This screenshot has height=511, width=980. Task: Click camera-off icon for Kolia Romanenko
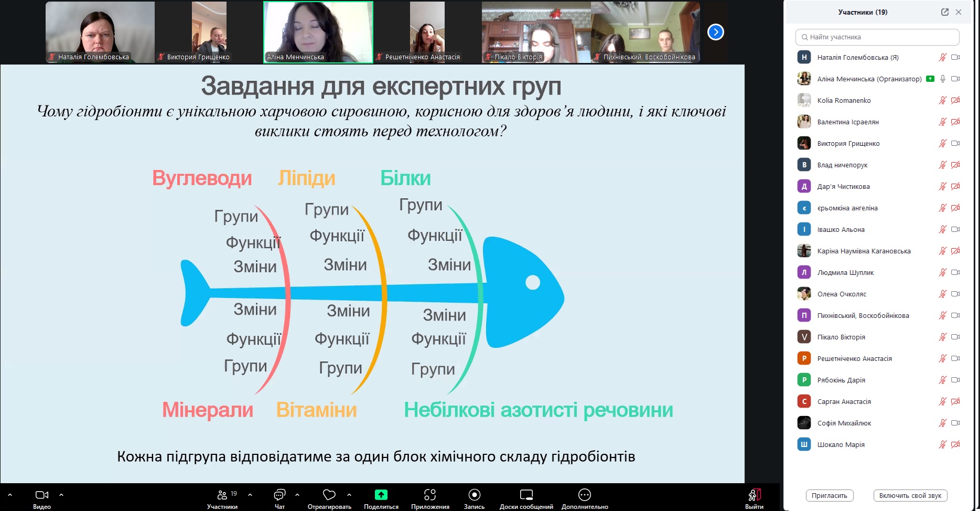point(955,100)
